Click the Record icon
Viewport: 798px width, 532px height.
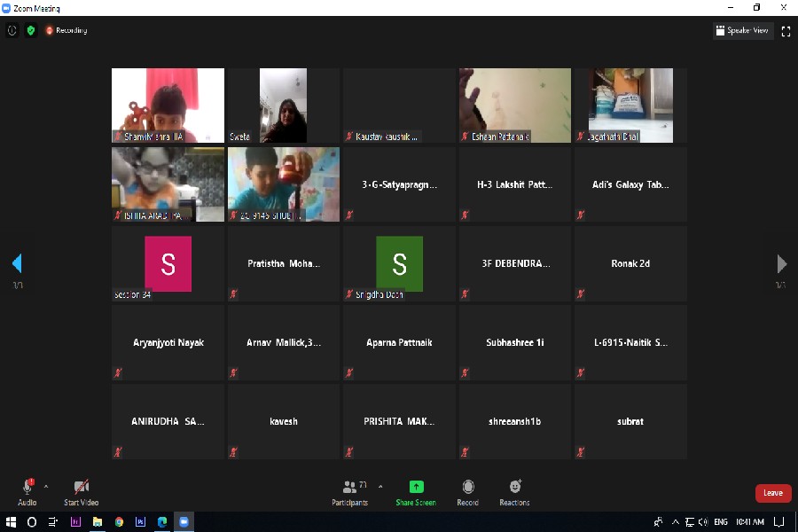pos(468,487)
